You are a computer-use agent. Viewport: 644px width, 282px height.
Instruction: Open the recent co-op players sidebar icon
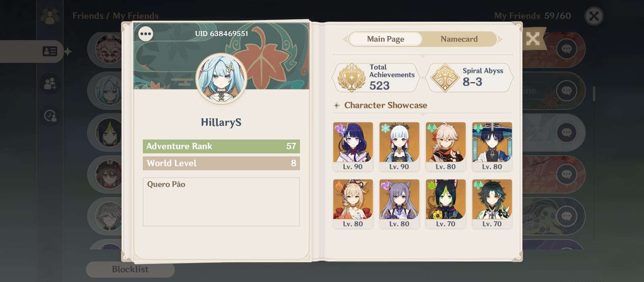[x=50, y=116]
